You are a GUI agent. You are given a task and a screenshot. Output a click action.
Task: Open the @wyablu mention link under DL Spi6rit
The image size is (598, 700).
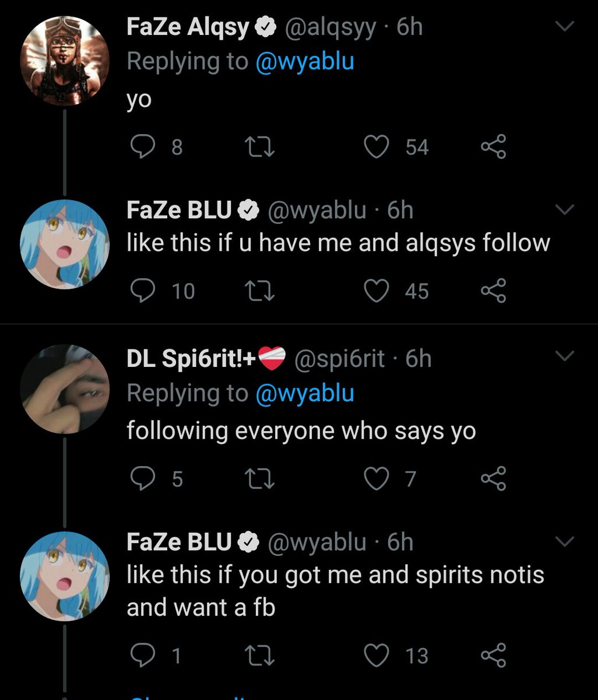[304, 393]
